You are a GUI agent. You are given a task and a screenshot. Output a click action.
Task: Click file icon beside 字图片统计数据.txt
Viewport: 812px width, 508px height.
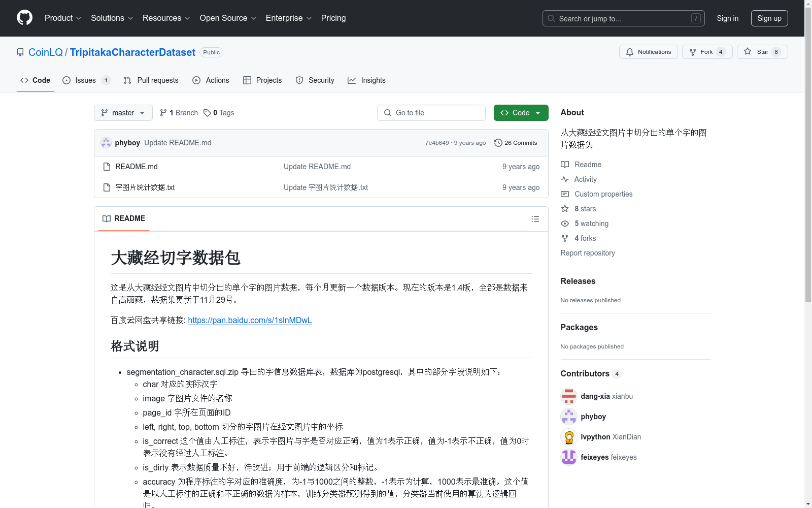[x=107, y=187]
